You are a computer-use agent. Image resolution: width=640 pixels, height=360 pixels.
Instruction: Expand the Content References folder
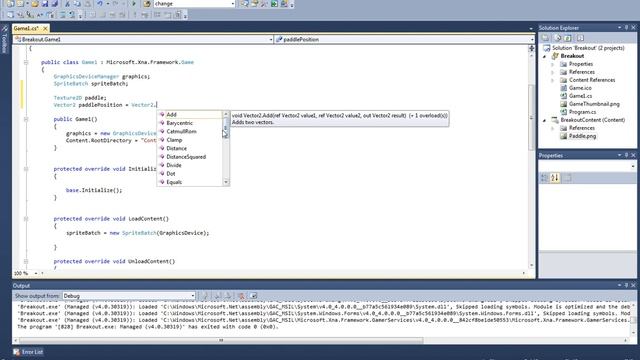click(x=553, y=80)
